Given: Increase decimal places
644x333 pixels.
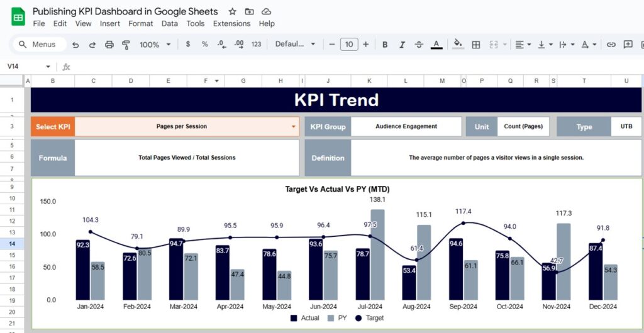Looking at the screenshot, I should pos(238,44).
